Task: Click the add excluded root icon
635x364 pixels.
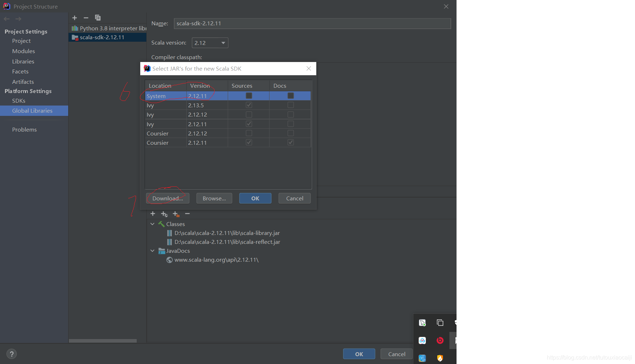Action: (176, 214)
